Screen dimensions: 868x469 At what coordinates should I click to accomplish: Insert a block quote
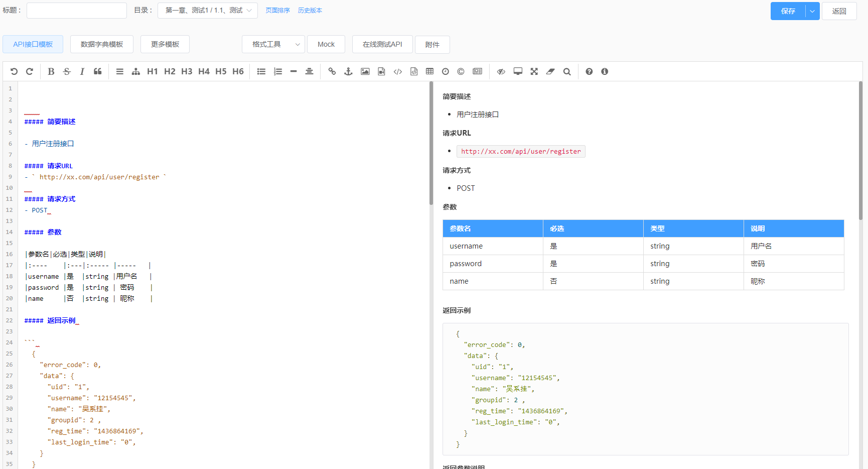[x=98, y=71]
